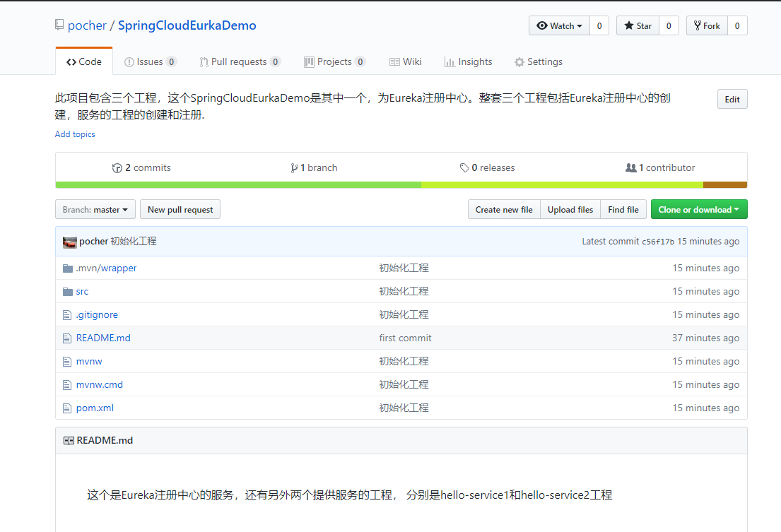Image resolution: width=781 pixels, height=532 pixels.
Task: View the 1 branch link
Action: 315,167
